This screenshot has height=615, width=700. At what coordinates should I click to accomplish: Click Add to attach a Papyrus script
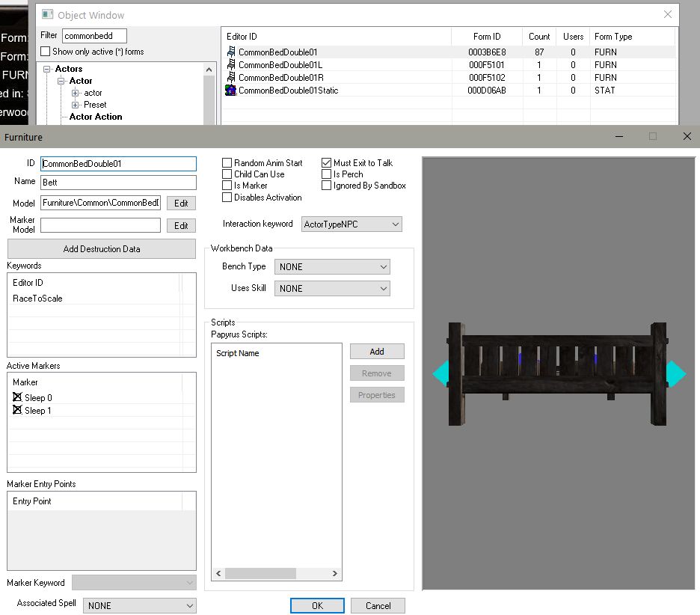(377, 352)
